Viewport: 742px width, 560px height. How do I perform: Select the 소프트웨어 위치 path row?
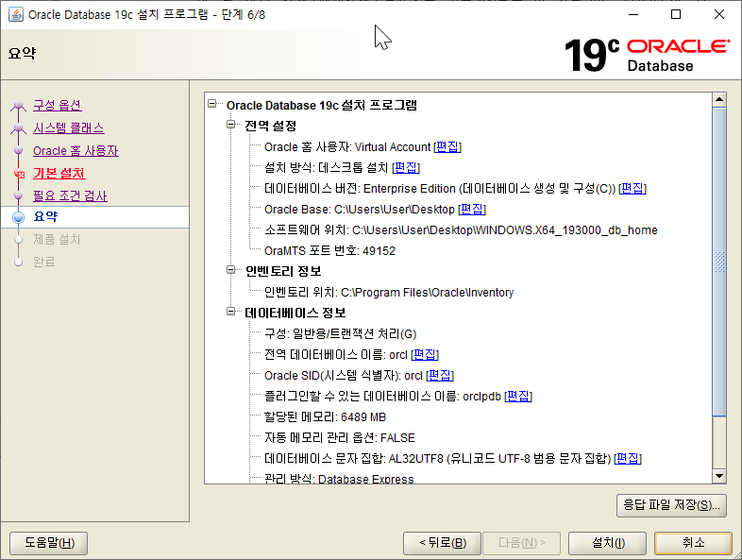coord(461,230)
